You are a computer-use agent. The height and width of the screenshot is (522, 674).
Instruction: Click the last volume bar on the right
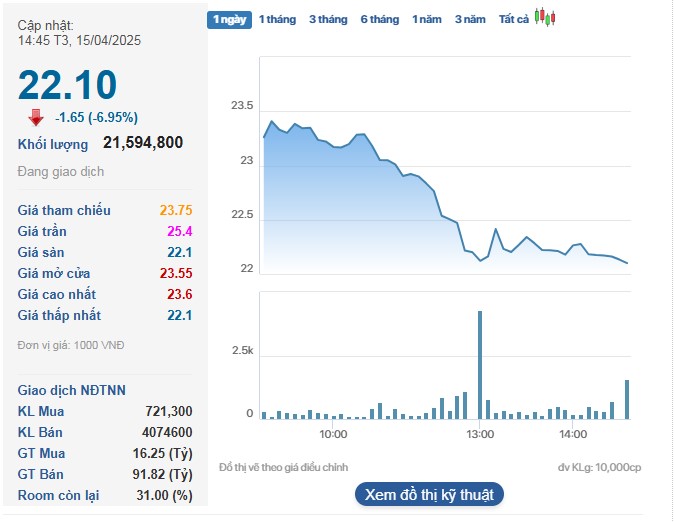pos(627,399)
